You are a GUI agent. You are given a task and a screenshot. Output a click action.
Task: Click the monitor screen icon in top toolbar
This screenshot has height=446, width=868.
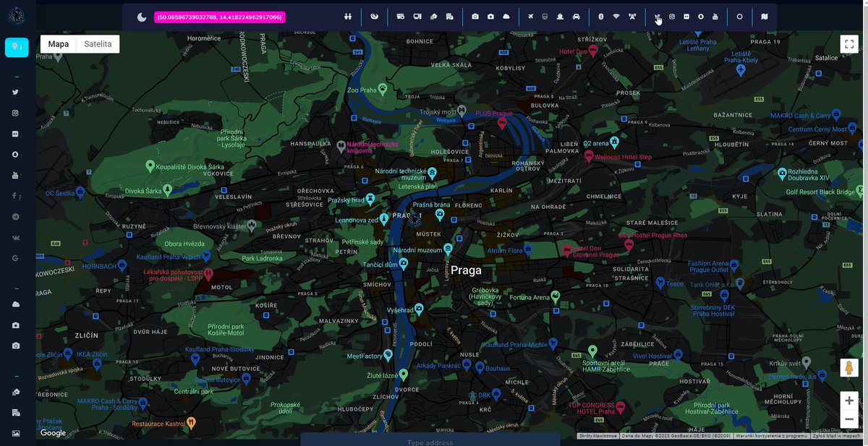pyautogui.click(x=417, y=17)
